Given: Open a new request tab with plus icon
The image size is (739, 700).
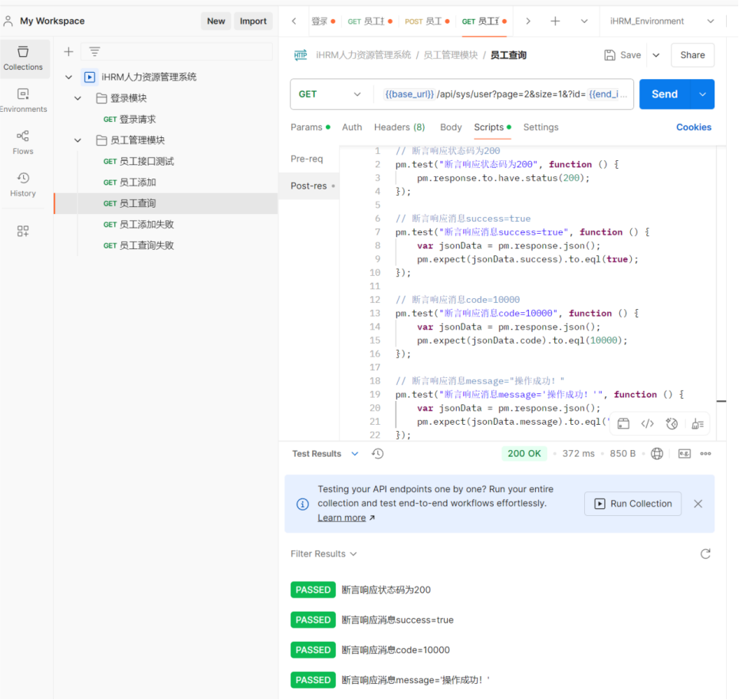Looking at the screenshot, I should click(555, 21).
